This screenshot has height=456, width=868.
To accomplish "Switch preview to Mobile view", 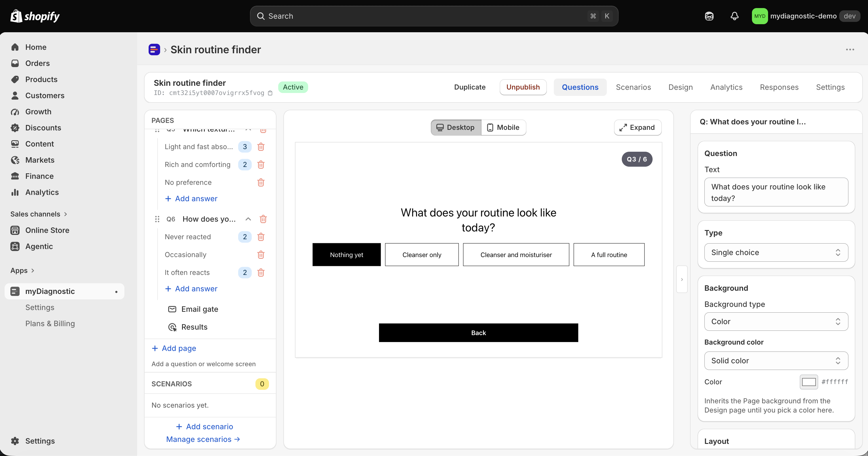I will point(503,128).
